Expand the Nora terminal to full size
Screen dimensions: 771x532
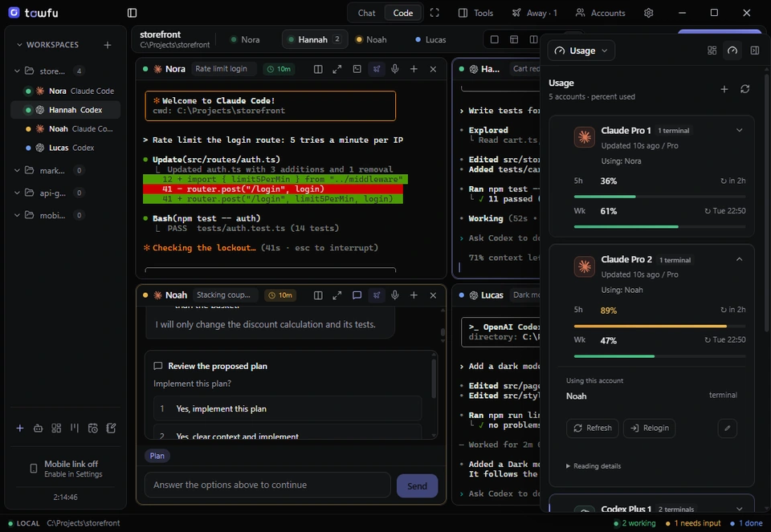click(x=337, y=69)
